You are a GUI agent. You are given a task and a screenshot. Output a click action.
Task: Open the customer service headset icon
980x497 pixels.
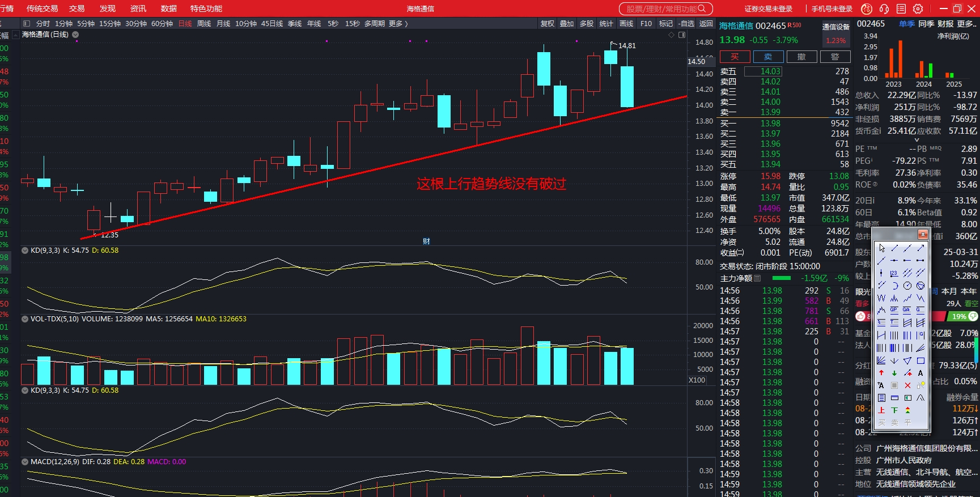coord(884,9)
